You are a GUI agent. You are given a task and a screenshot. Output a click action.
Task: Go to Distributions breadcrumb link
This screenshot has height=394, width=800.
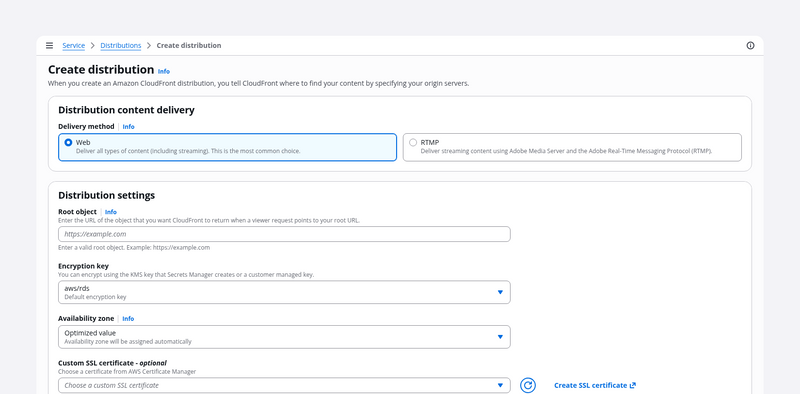pyautogui.click(x=121, y=45)
